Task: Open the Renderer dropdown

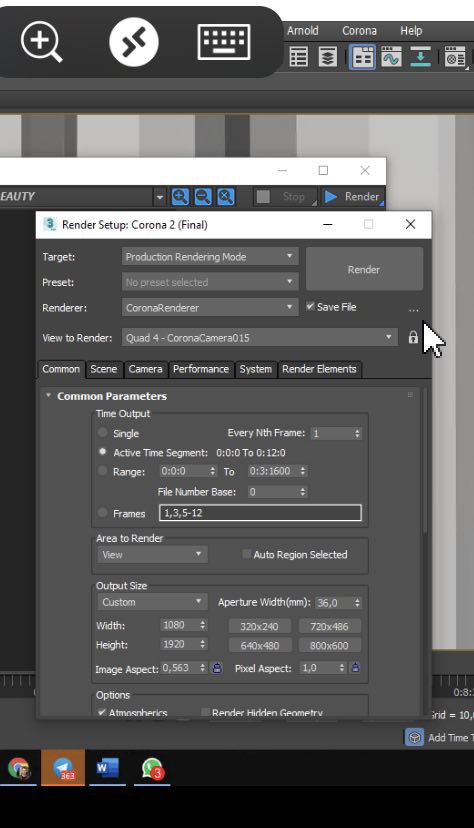Action: 210,307
